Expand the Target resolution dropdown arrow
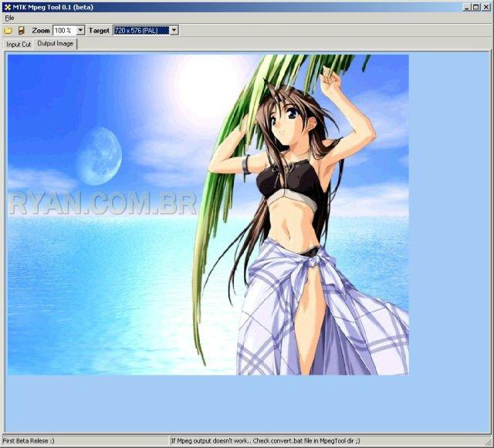The width and height of the screenshot is (494, 448). point(174,30)
